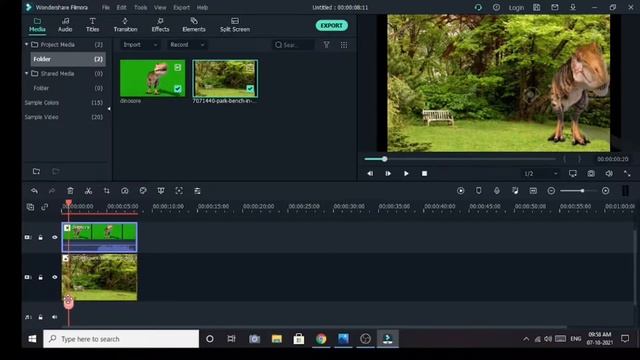Hide the park background video track
This screenshot has height=360, width=640.
pos(55,277)
